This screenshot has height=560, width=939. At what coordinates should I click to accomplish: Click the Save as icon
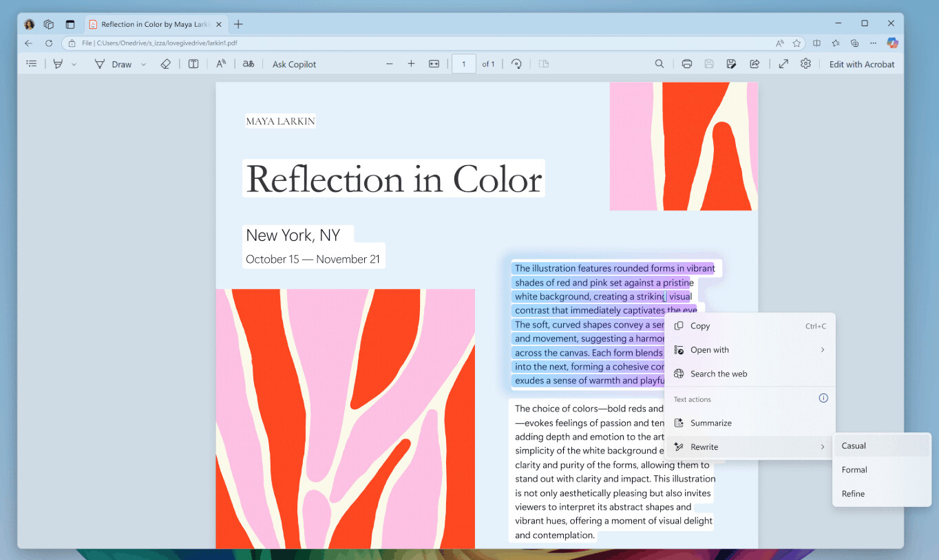click(732, 64)
